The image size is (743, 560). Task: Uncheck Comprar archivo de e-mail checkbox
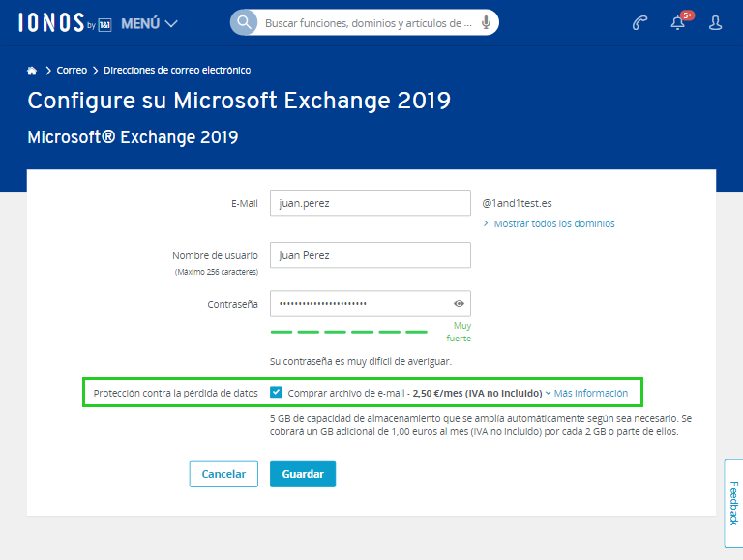[x=277, y=393]
